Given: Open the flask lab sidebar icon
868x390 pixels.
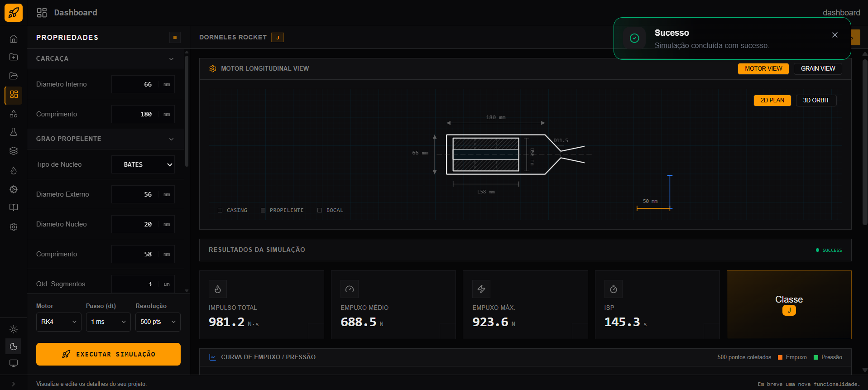Looking at the screenshot, I should click(x=14, y=132).
